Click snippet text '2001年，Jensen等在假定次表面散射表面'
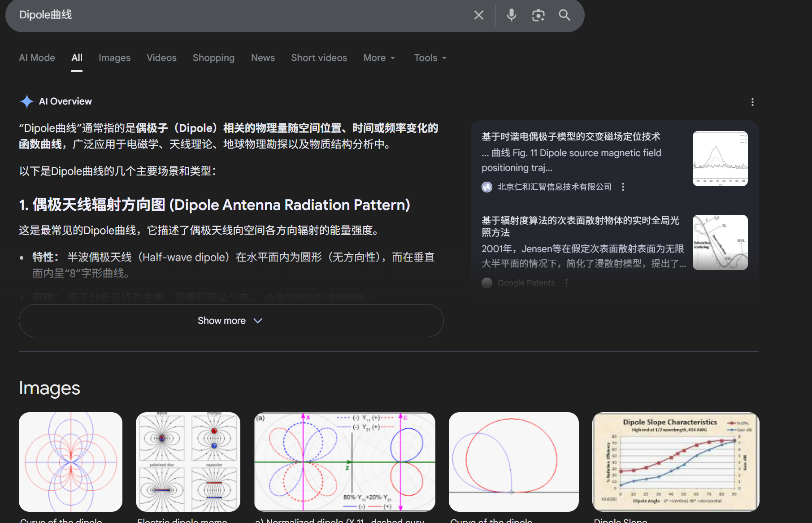Image resolution: width=812 pixels, height=523 pixels. [583, 256]
